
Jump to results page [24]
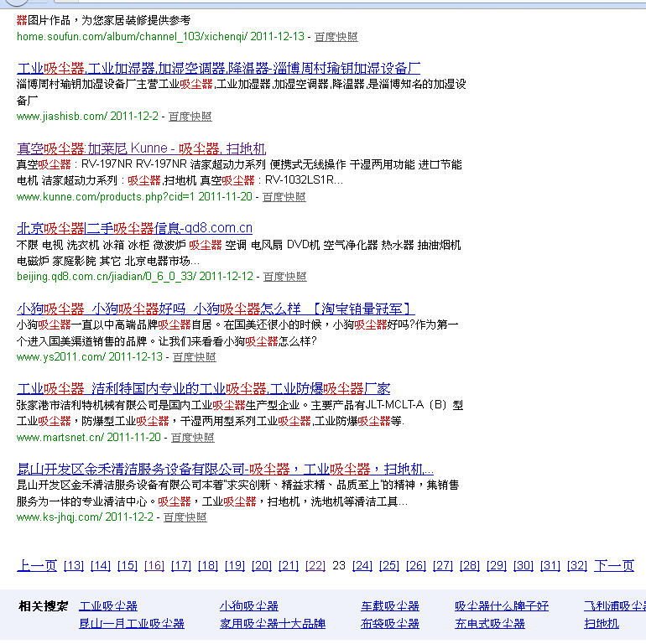[x=362, y=566]
